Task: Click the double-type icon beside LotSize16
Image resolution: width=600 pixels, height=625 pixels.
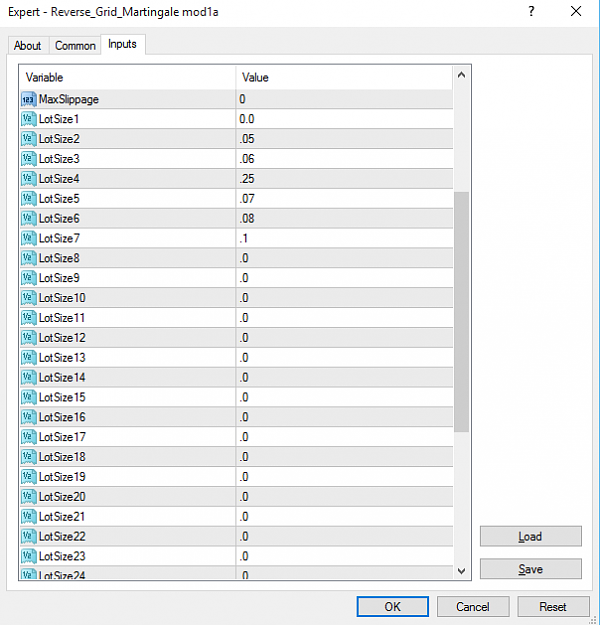Action: click(28, 417)
